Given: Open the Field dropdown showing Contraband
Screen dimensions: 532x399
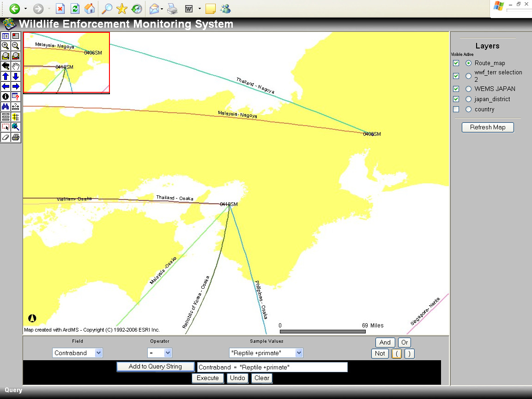Looking at the screenshot, I should (77, 353).
